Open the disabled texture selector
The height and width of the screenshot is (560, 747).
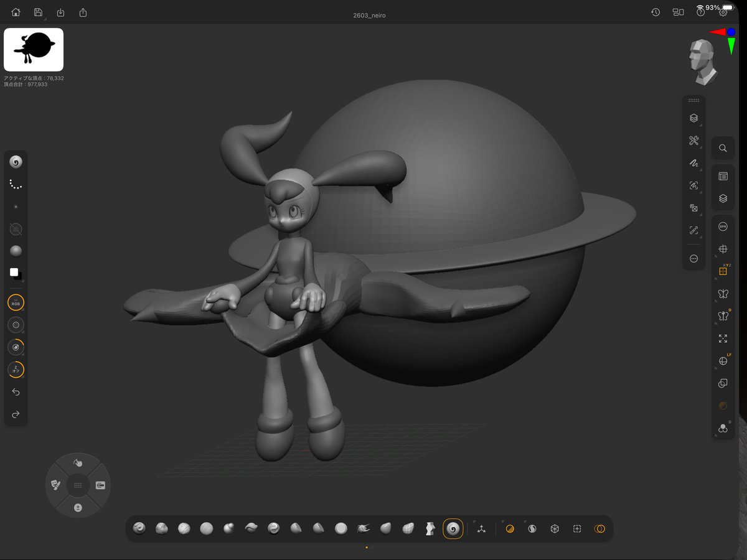(x=16, y=229)
